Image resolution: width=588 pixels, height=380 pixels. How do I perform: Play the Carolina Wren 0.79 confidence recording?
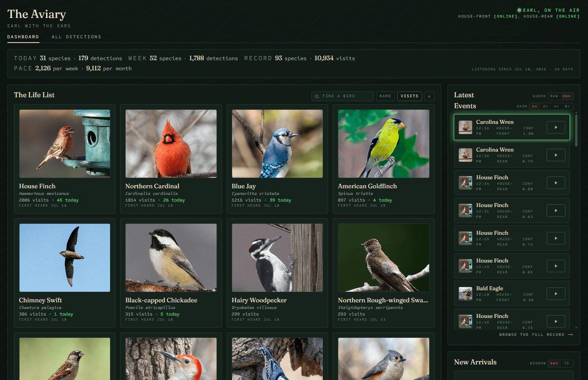[x=556, y=155]
